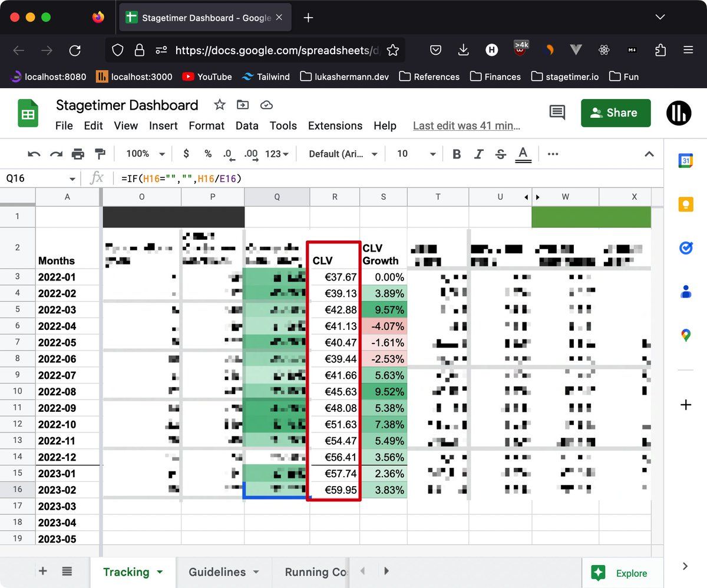The width and height of the screenshot is (707, 588).
Task: Click the undo arrow in toolbar
Action: (34, 154)
